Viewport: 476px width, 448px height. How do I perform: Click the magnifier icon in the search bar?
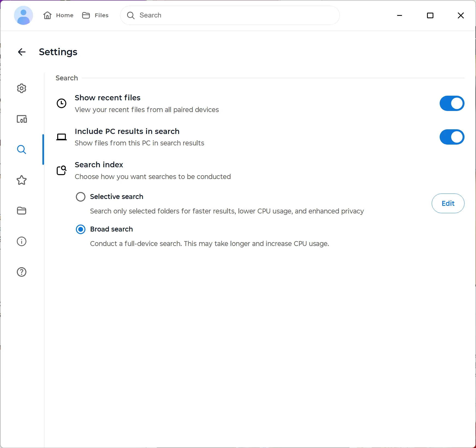click(x=131, y=15)
